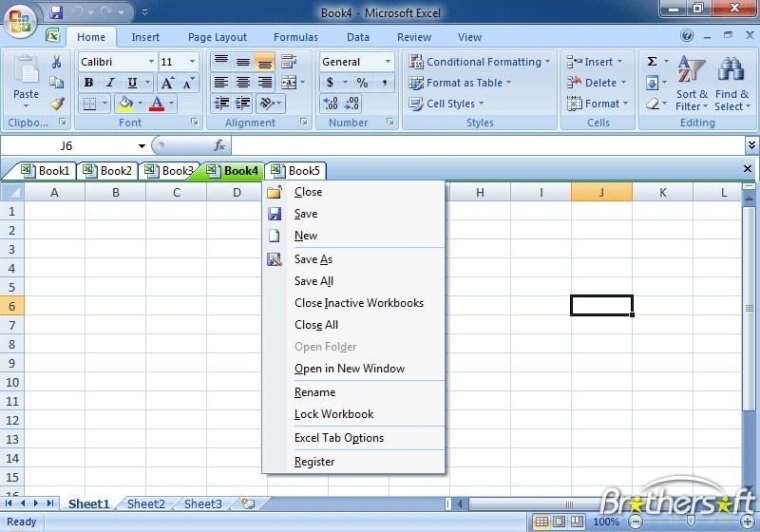Viewport: 760px width, 532px height.
Task: Center text horizontally
Action: [243, 83]
